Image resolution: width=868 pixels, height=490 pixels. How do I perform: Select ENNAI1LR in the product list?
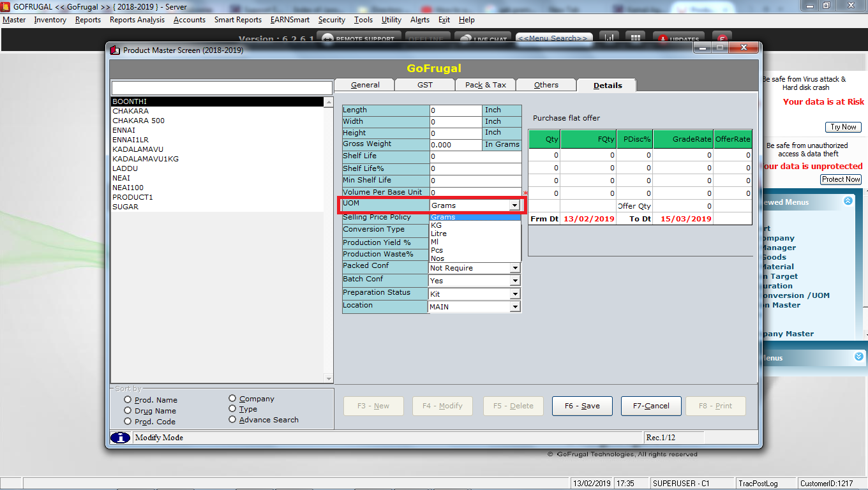(217, 140)
